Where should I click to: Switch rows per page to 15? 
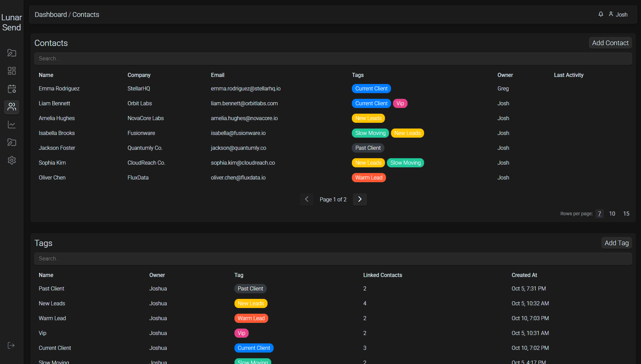[x=626, y=214]
